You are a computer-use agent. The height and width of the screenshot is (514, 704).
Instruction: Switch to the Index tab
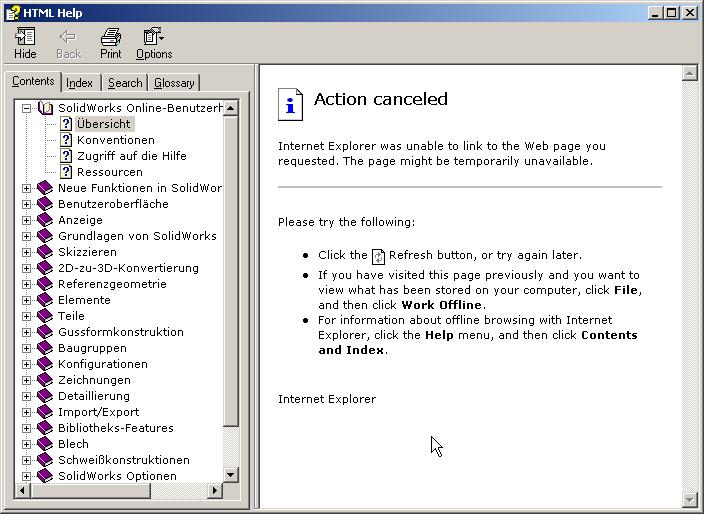coord(79,83)
